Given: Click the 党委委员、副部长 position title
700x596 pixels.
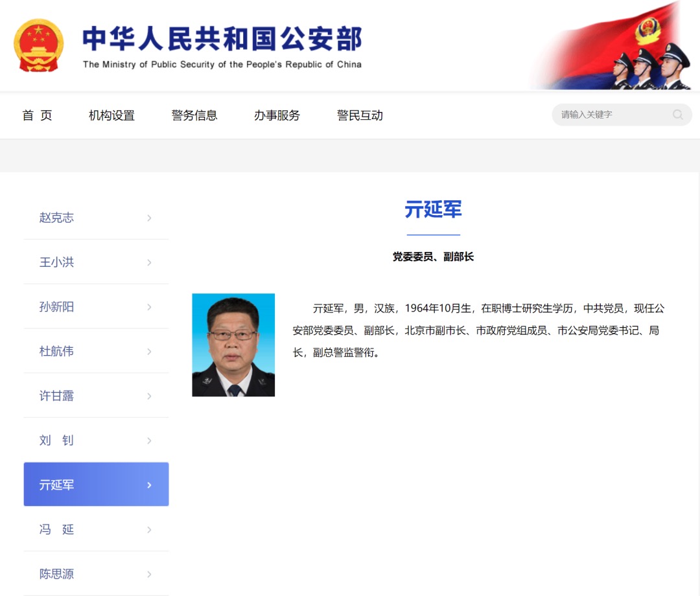Looking at the screenshot, I should point(433,257).
